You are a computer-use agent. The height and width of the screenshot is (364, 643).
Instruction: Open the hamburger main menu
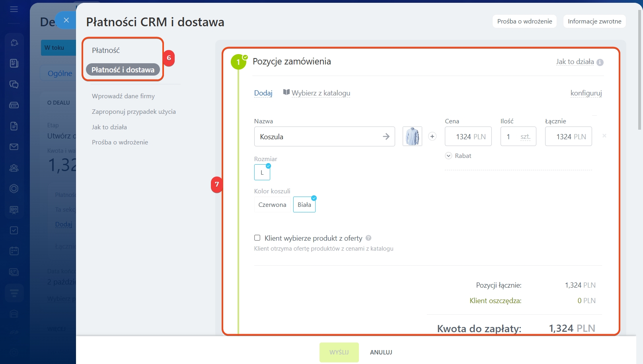(14, 9)
